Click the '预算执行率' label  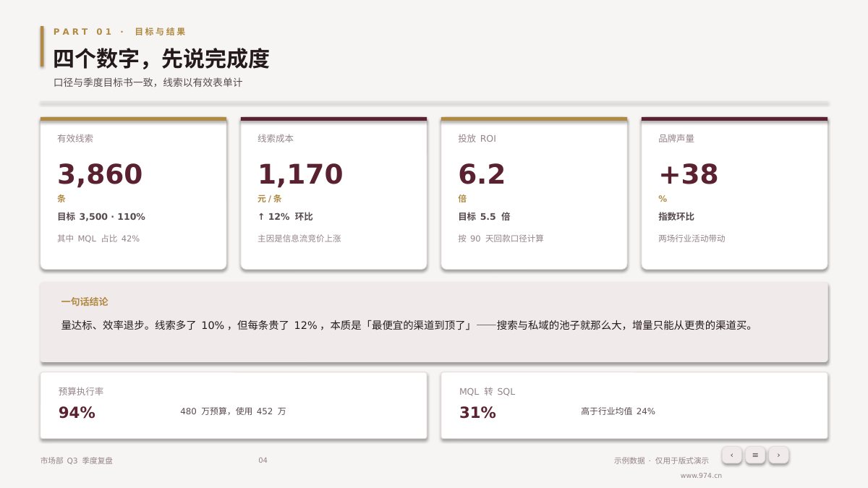[x=81, y=391]
